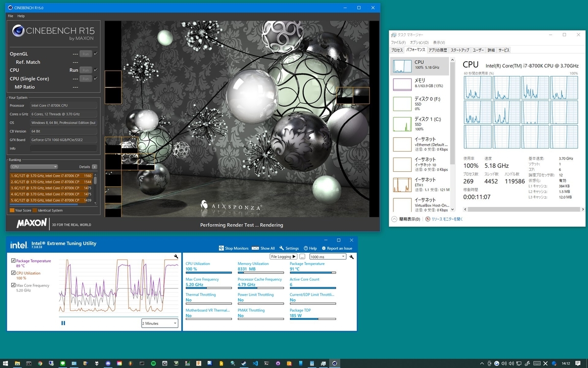This screenshot has width=588, height=368.
Task: Collapse to 簡易表示 in Task Manager
Action: [x=406, y=219]
